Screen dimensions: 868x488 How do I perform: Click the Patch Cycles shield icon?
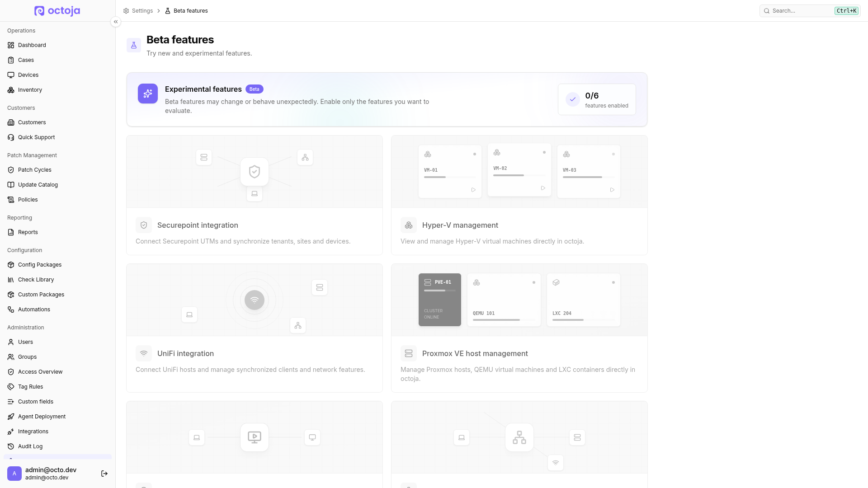coord(11,170)
